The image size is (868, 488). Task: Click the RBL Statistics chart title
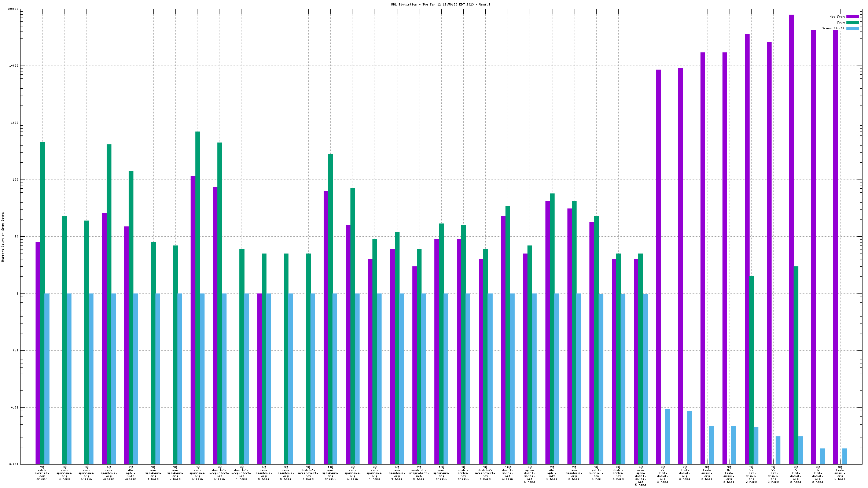[x=440, y=4]
